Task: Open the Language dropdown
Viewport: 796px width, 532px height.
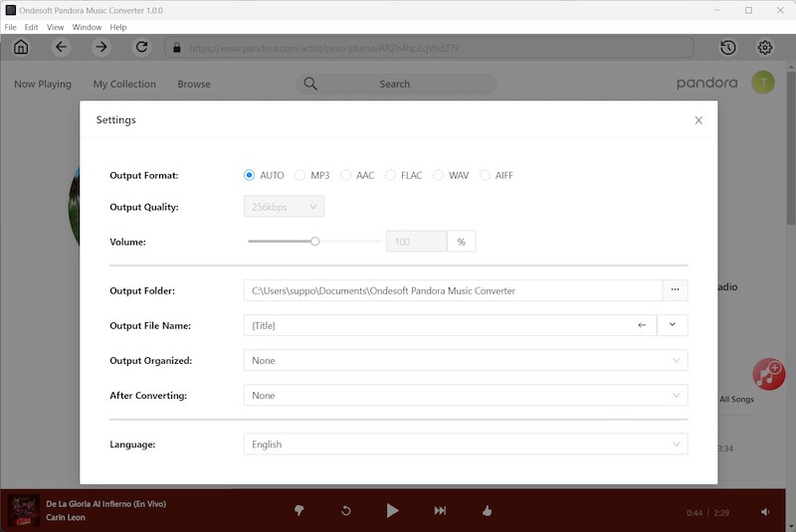Action: tap(466, 443)
